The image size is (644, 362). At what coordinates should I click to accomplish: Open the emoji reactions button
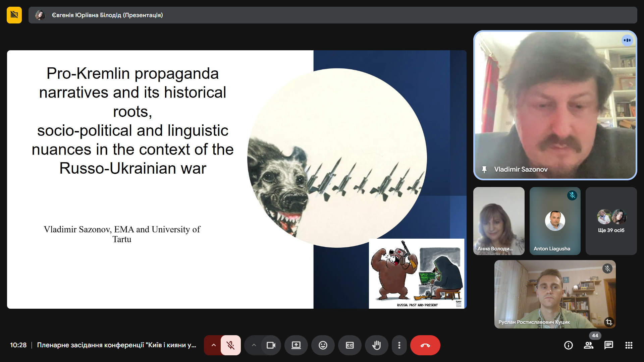323,345
